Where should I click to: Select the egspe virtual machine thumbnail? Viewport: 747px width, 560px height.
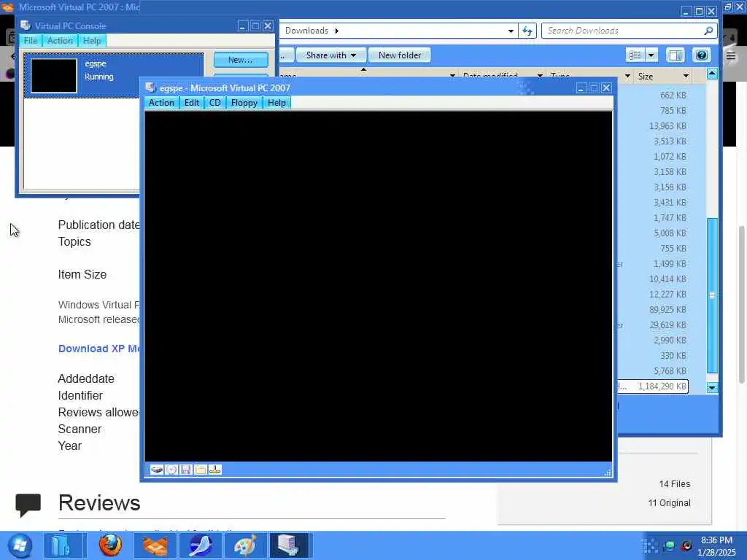click(x=54, y=76)
